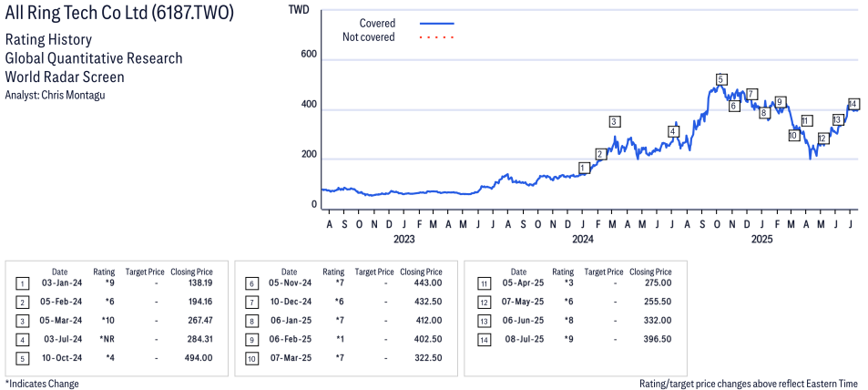Click the 05-Feb-24 date cell
Image resolution: width=868 pixels, height=390 pixels.
coord(62,302)
